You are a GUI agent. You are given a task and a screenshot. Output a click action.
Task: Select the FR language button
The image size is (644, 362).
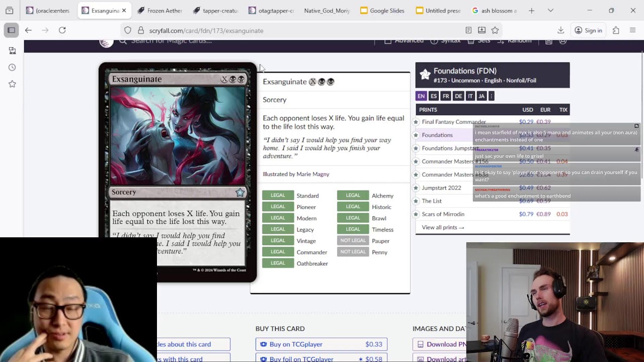coord(446,96)
